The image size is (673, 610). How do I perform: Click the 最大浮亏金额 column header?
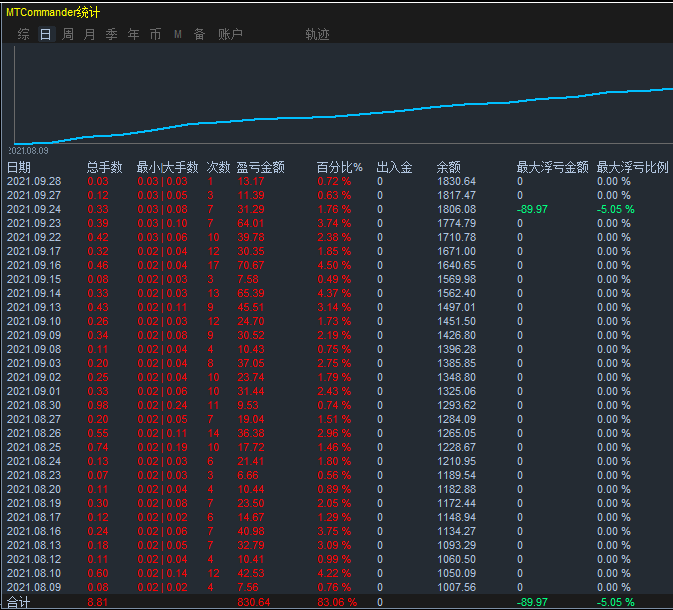point(552,167)
